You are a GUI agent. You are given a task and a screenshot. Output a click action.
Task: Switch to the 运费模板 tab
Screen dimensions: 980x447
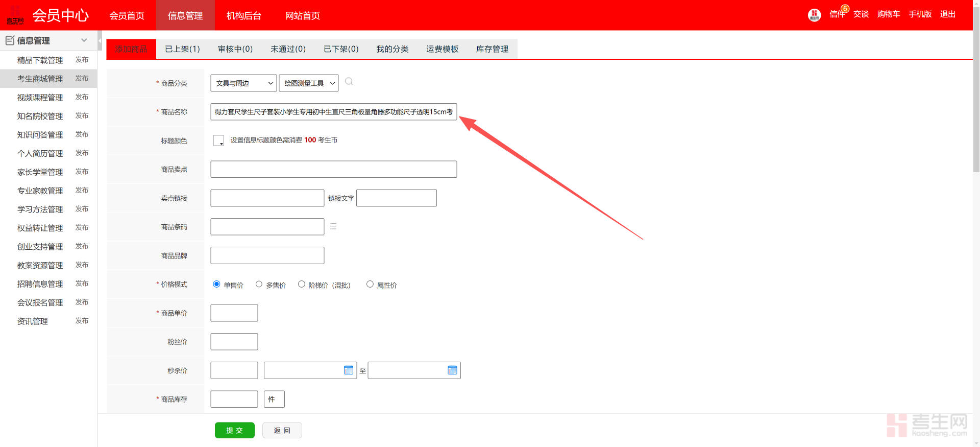pyautogui.click(x=442, y=49)
